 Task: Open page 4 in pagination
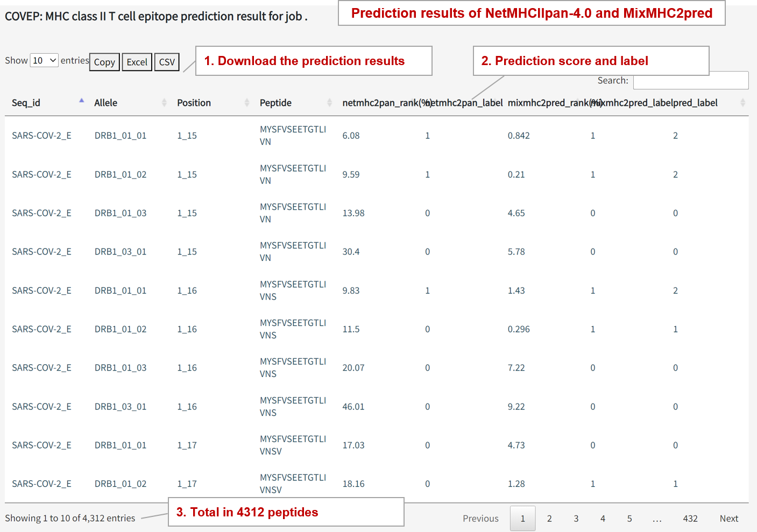603,519
